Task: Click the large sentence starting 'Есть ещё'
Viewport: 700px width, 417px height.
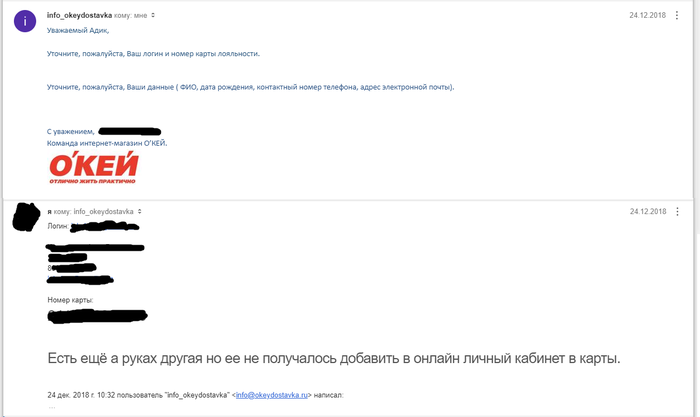Action: click(334, 358)
